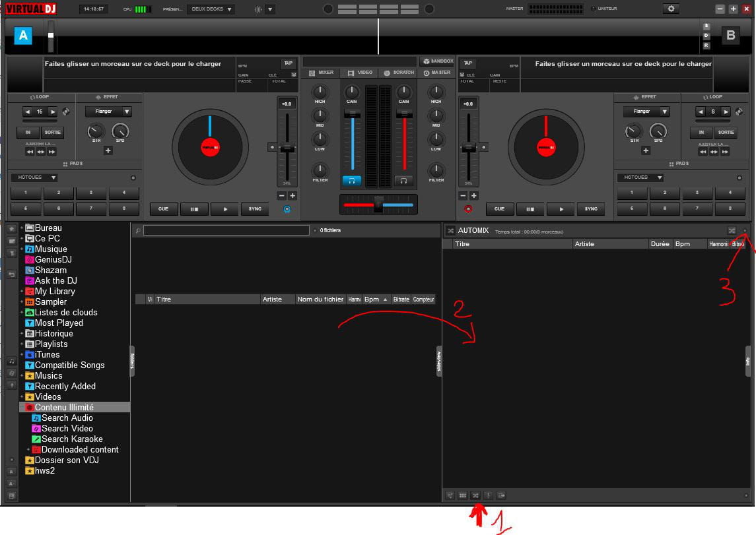The image size is (756, 535).
Task: Open the settings gear icon
Action: pos(671,9)
